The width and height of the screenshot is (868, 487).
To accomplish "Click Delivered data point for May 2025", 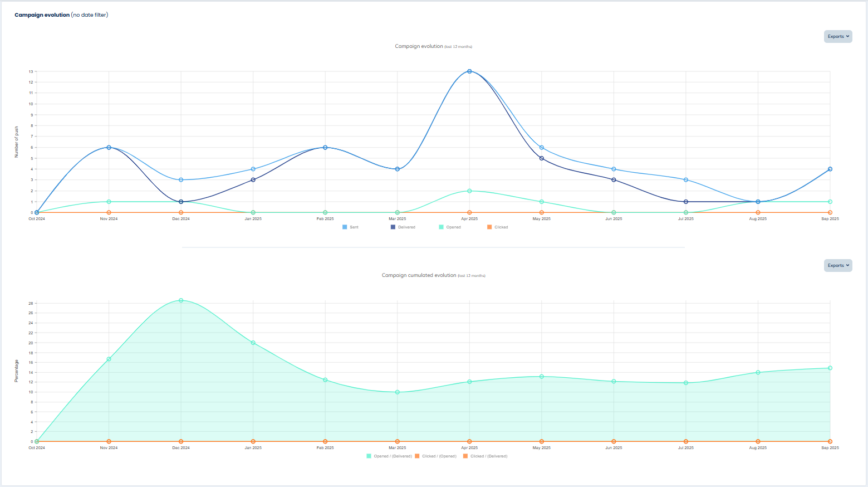I will [x=542, y=158].
